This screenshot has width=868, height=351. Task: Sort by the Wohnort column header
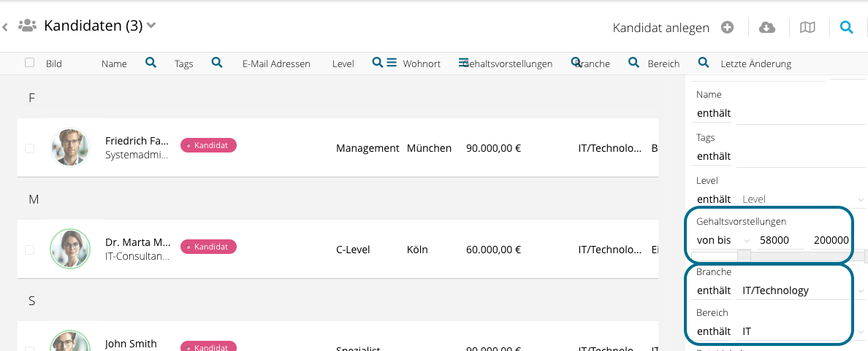coord(422,64)
